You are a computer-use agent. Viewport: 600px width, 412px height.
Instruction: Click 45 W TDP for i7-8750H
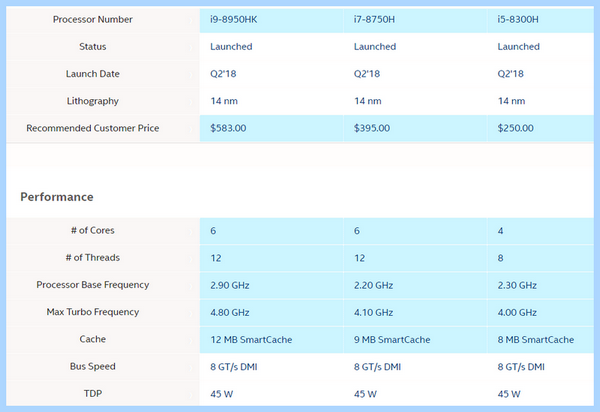365,394
